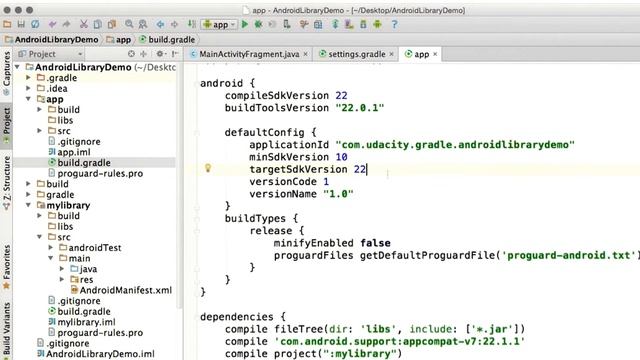Collapse the main folder in mylibrary
The image size is (640, 360).
coord(50,258)
